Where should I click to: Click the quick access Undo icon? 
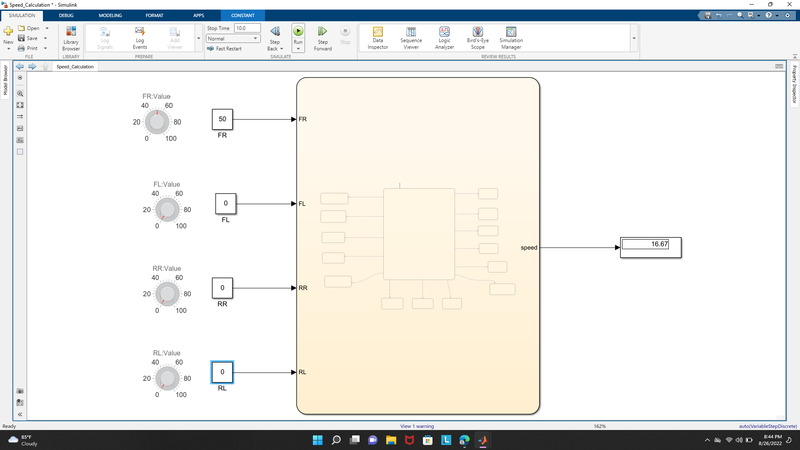pyautogui.click(x=718, y=15)
